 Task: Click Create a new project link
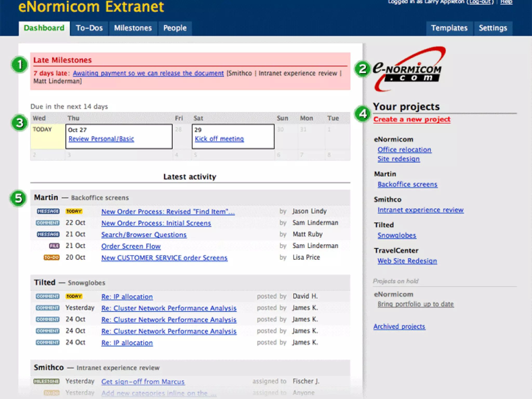tap(412, 119)
